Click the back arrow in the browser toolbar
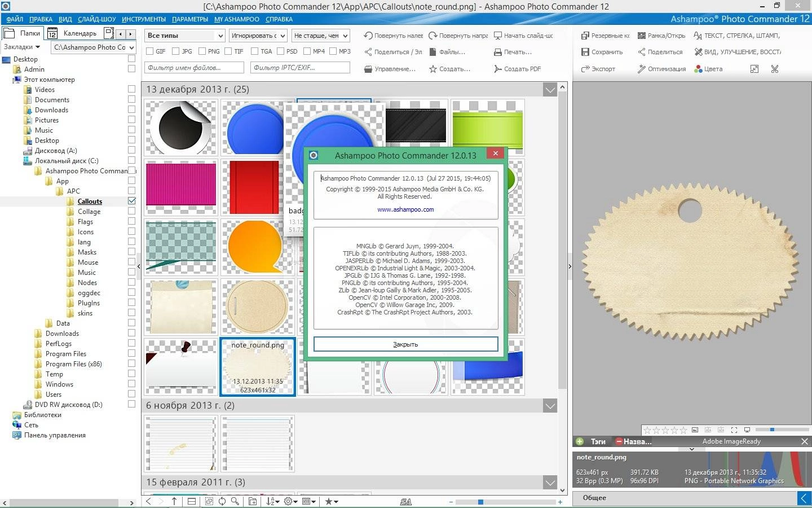Image resolution: width=812 pixels, height=508 pixels. (149, 501)
